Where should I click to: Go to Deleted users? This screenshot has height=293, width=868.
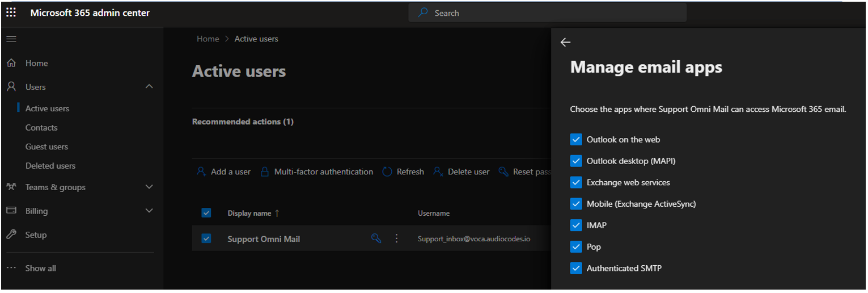point(50,166)
